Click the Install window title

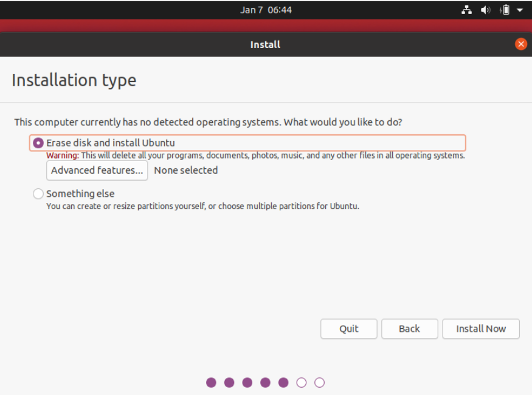pos(265,44)
